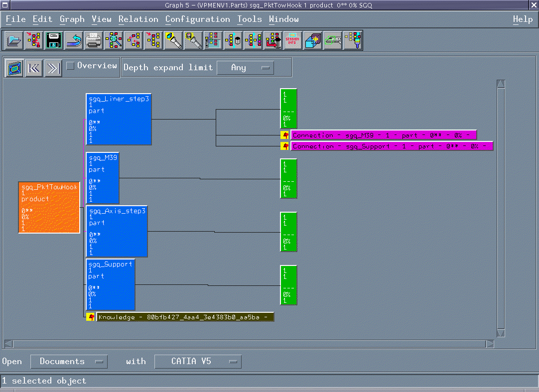Image resolution: width=539 pixels, height=392 pixels.
Task: Click the Knowledge 80bfb427 entry
Action: [x=184, y=317]
